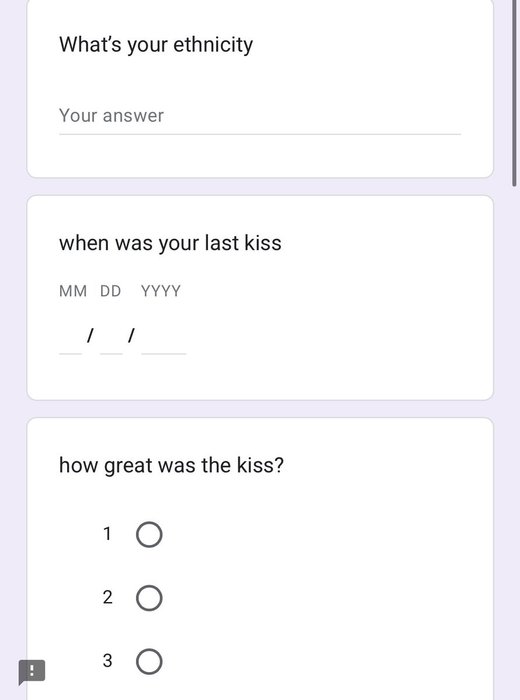Click the page scrollbar thumb
The image size is (520, 700).
point(514,93)
